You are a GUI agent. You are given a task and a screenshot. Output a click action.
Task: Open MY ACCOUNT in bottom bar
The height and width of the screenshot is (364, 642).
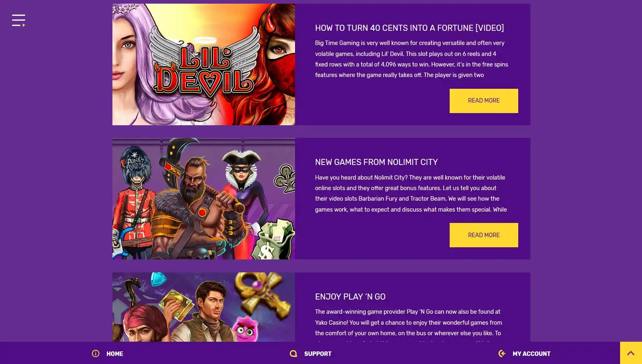point(524,353)
